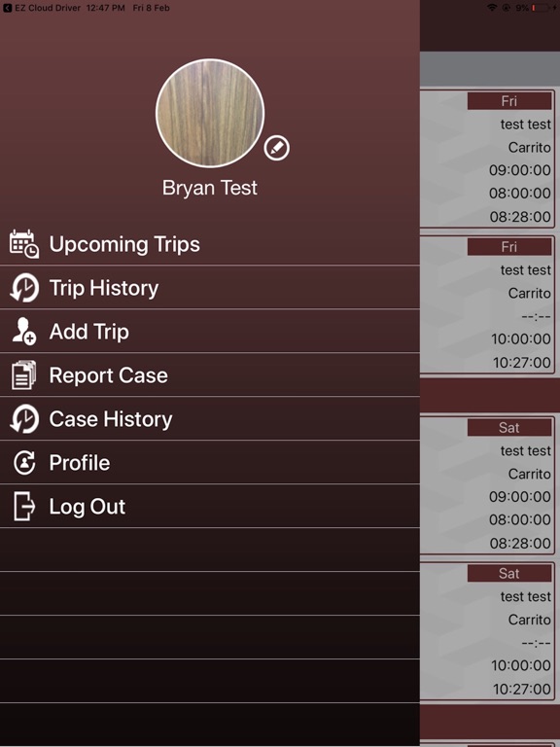
Task: Go to Case History
Action: pos(210,419)
